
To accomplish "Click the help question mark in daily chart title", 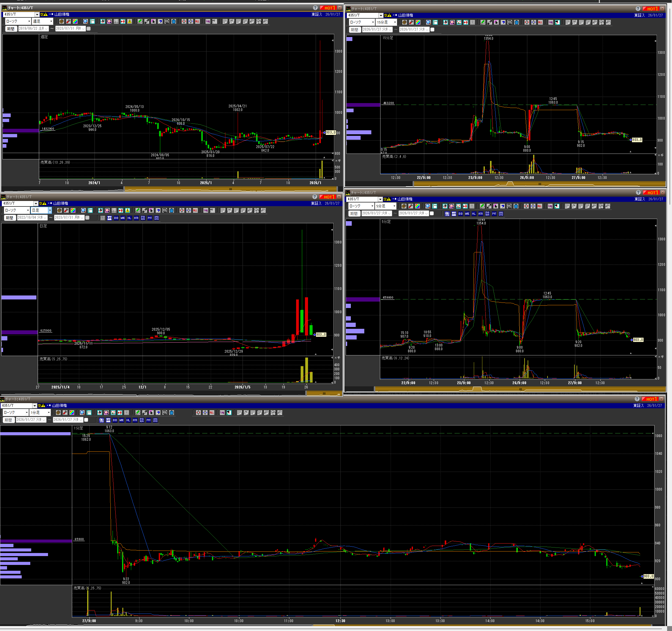I will click(x=314, y=197).
